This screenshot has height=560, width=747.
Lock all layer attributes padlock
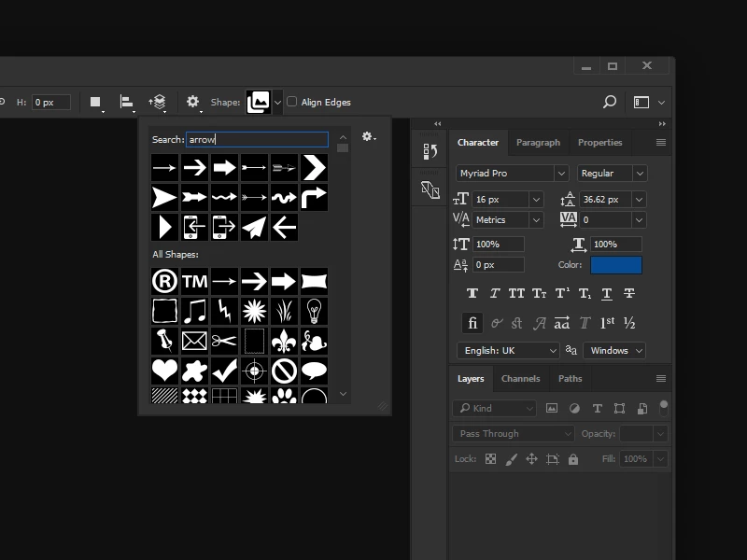pyautogui.click(x=573, y=459)
